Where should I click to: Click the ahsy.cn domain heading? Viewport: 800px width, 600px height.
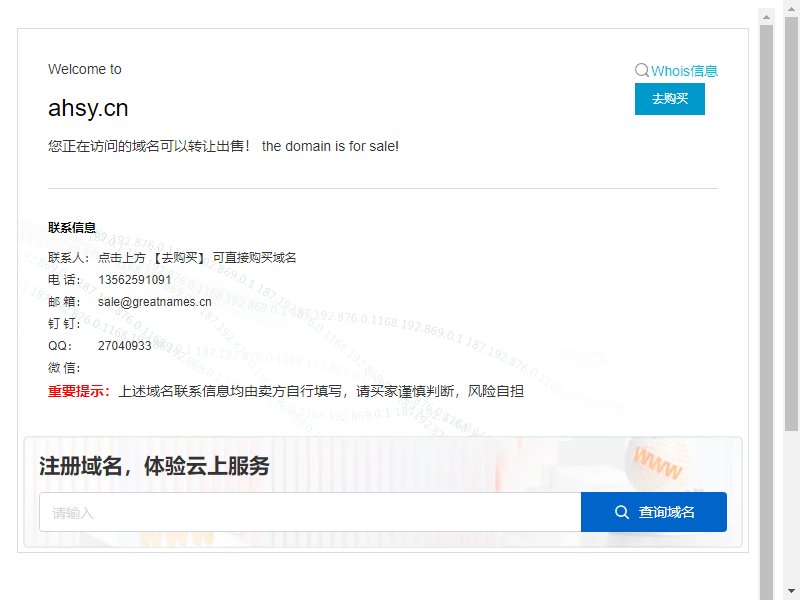point(88,108)
